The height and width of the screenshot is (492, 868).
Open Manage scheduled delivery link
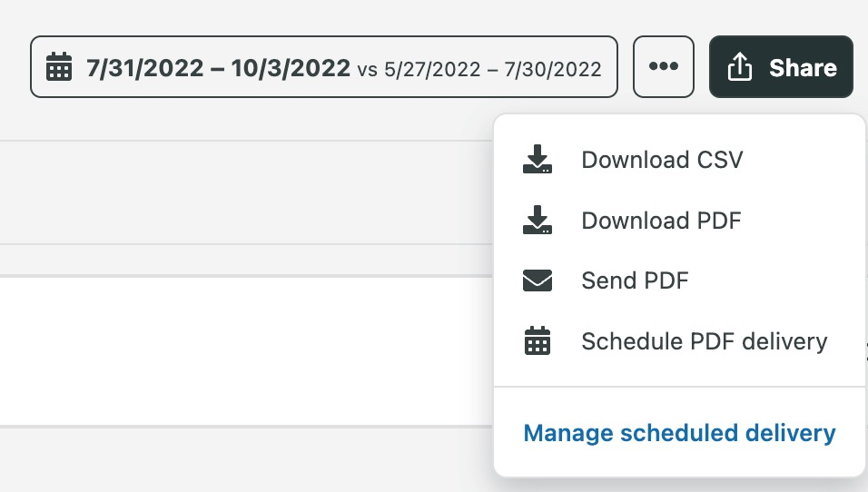point(679,433)
